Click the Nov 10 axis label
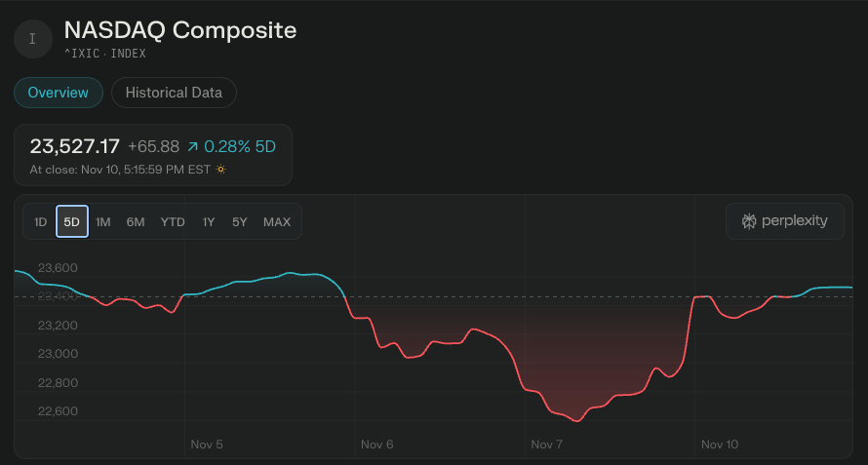The width and height of the screenshot is (868, 465). click(720, 445)
